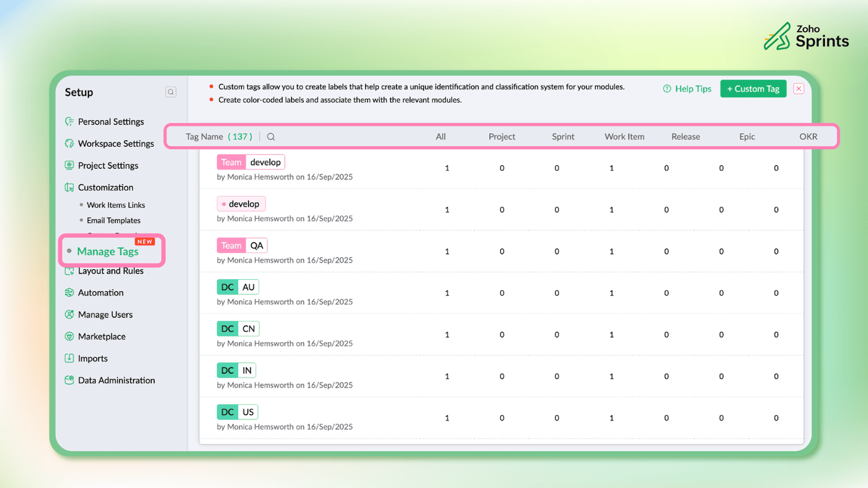Click the Automation icon in sidebar

pos(69,293)
